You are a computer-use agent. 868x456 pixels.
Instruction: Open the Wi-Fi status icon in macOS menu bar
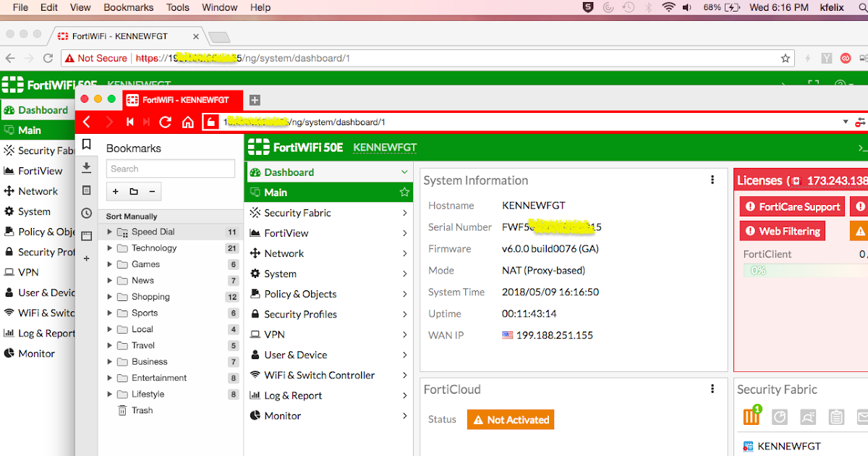668,7
